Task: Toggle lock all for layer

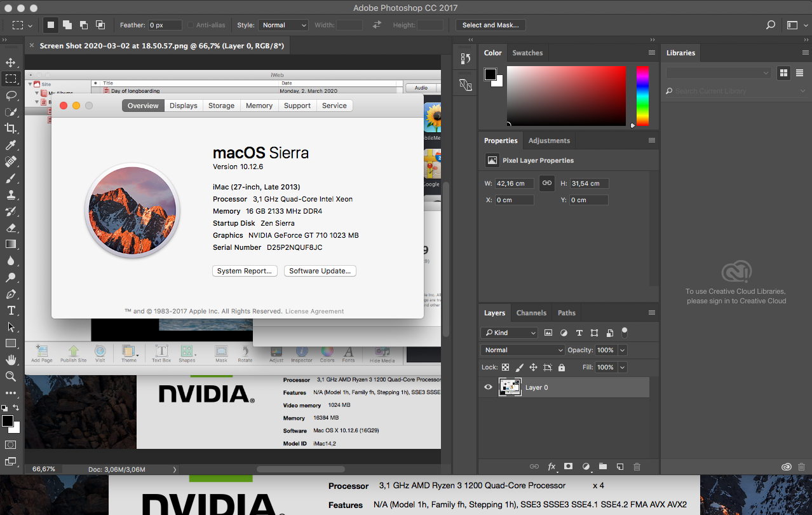Action: click(x=562, y=367)
